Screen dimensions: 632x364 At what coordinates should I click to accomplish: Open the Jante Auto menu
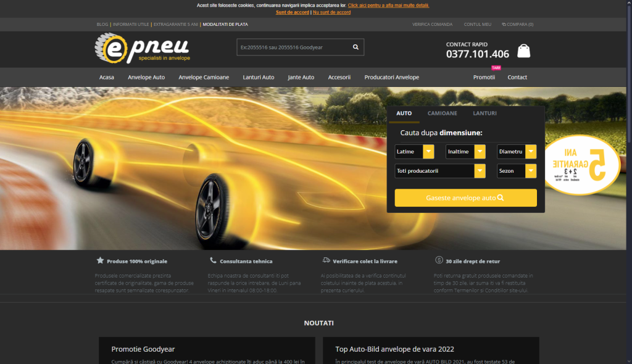pos(301,77)
